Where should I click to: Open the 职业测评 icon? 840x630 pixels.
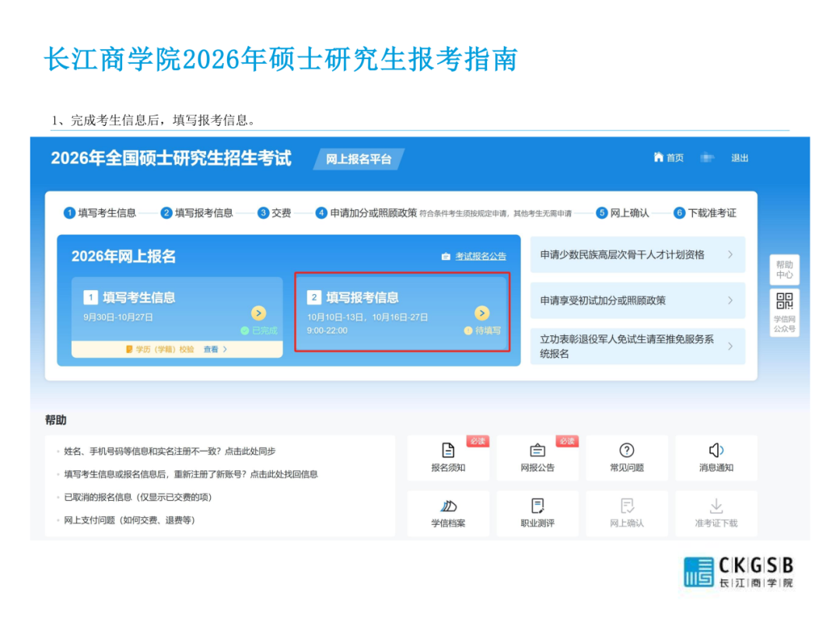(537, 506)
